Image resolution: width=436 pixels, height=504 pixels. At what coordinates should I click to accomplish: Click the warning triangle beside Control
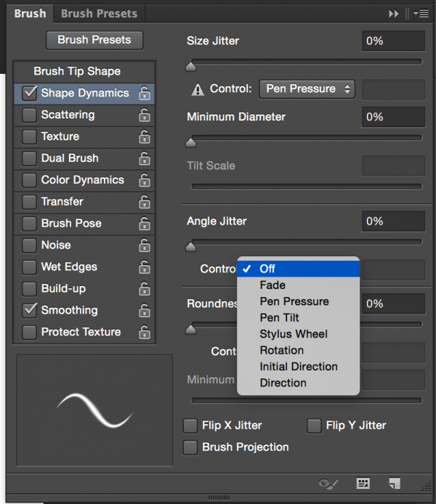(197, 89)
